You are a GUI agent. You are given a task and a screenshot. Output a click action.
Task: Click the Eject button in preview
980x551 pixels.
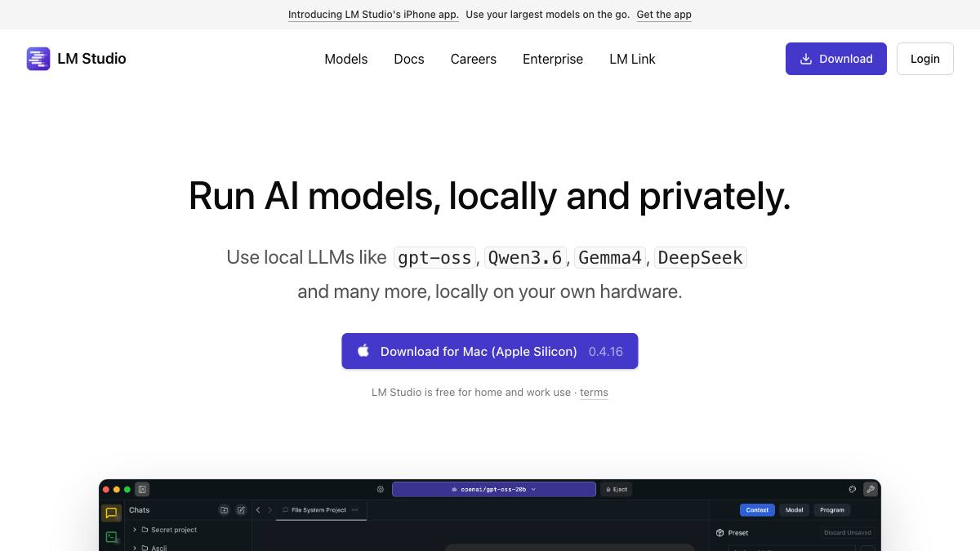click(617, 490)
